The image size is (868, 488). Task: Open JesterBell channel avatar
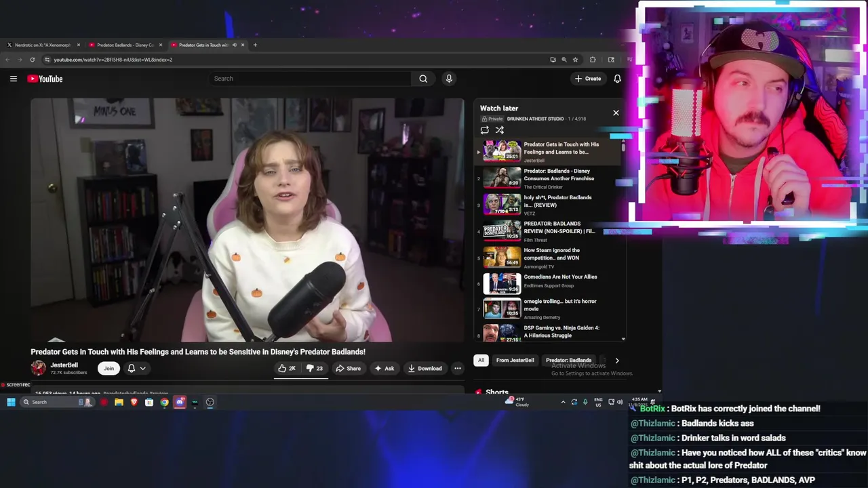(39, 368)
